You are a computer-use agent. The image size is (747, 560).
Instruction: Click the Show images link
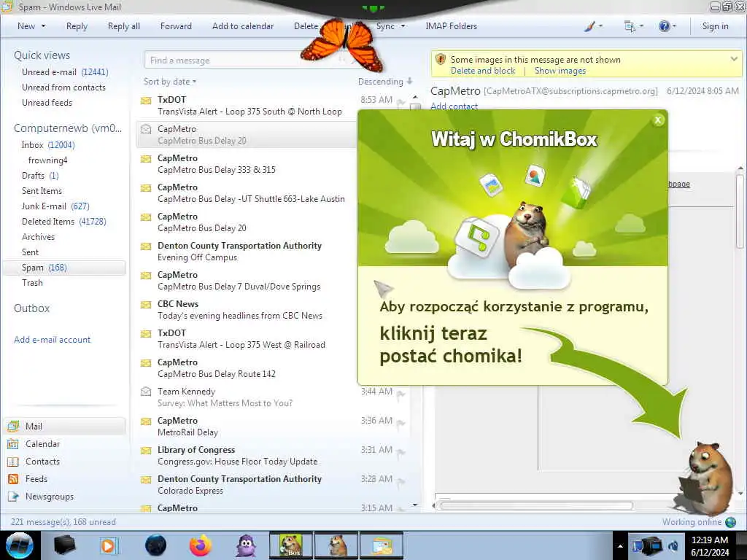tap(560, 71)
